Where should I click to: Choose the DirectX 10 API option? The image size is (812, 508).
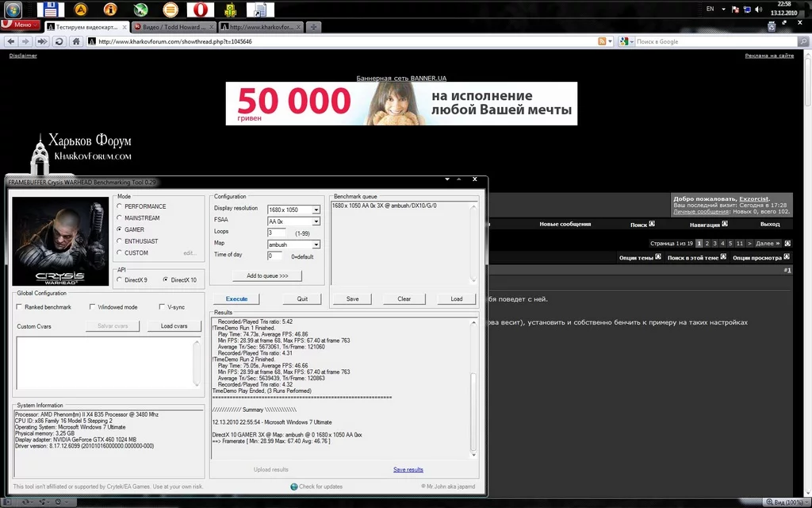pyautogui.click(x=166, y=279)
